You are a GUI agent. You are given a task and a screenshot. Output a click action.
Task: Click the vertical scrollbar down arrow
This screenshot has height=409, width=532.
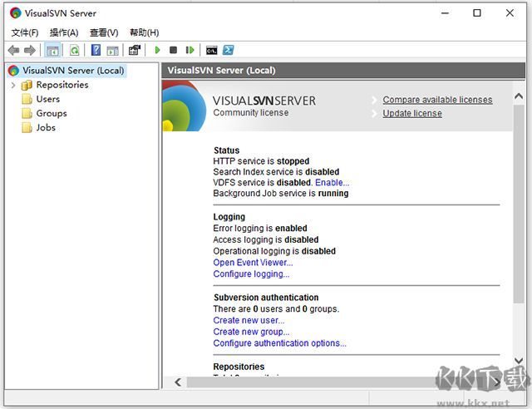click(x=519, y=361)
